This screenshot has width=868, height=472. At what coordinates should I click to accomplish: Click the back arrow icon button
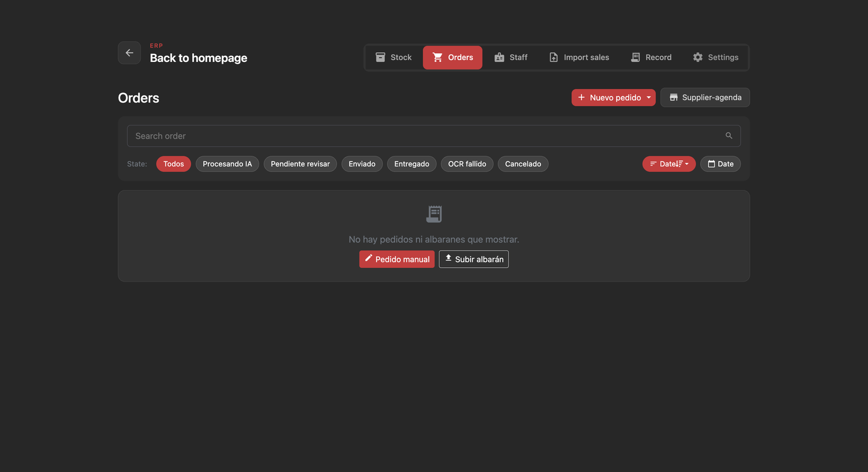click(129, 53)
